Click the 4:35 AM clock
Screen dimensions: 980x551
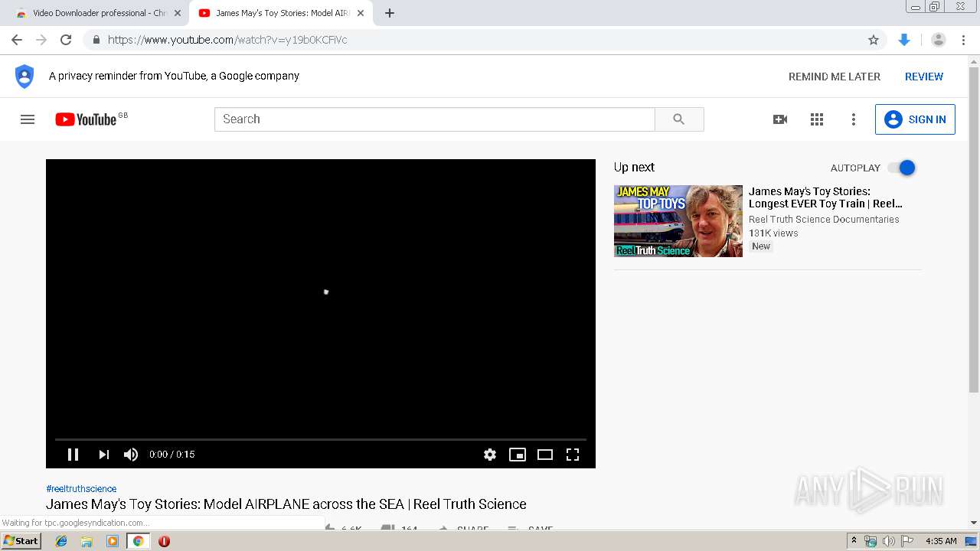pos(941,541)
